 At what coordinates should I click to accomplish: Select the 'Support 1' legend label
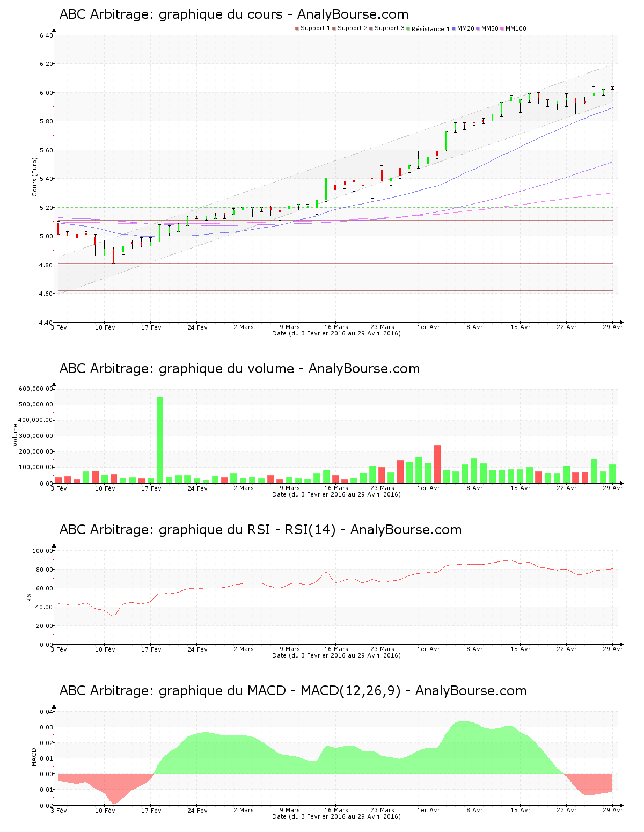315,28
